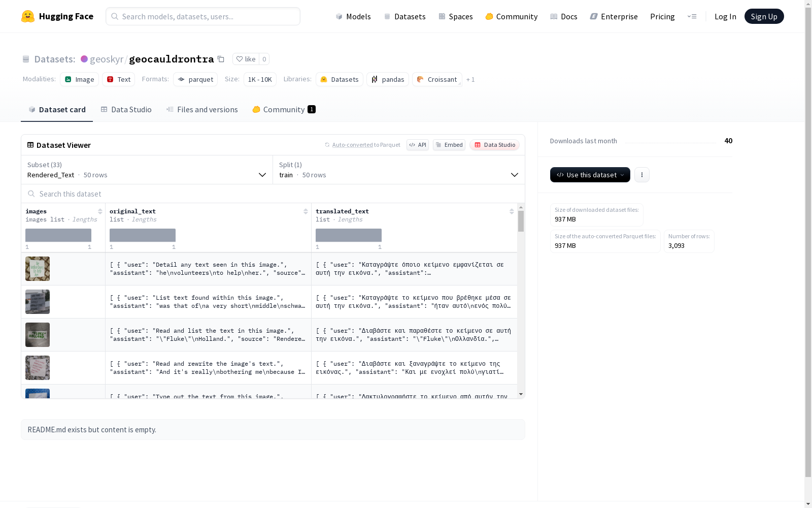Go to Spaces

455,16
